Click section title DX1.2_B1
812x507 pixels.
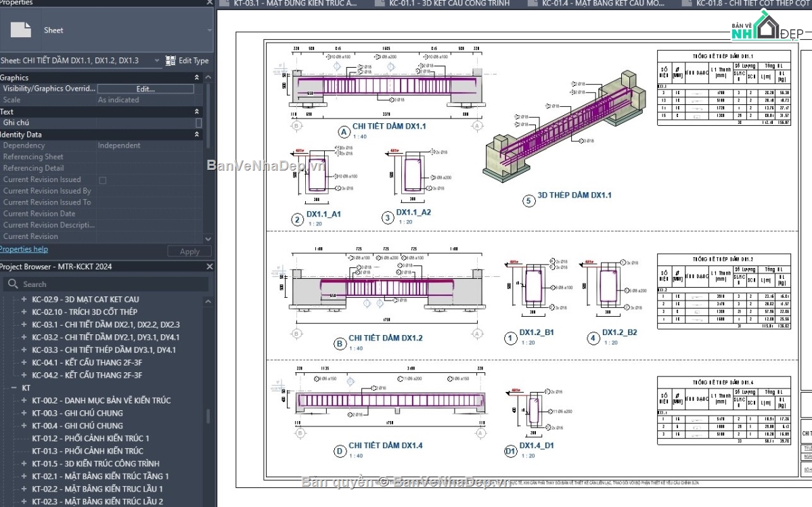point(537,333)
